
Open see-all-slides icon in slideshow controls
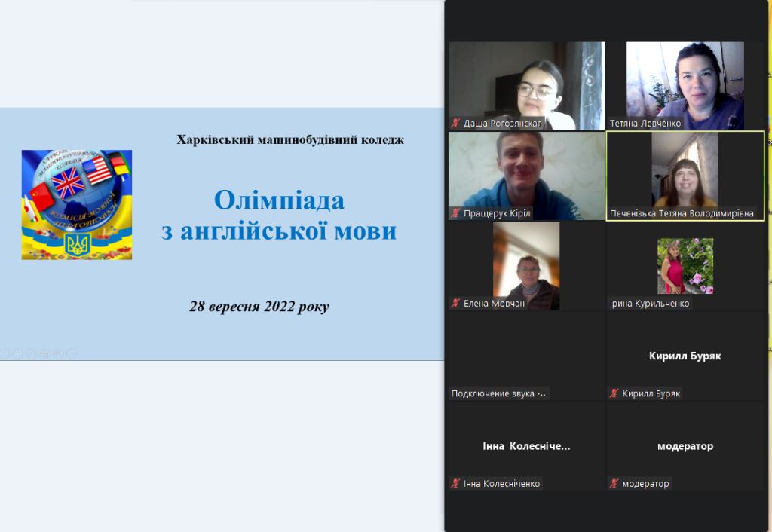[44, 354]
